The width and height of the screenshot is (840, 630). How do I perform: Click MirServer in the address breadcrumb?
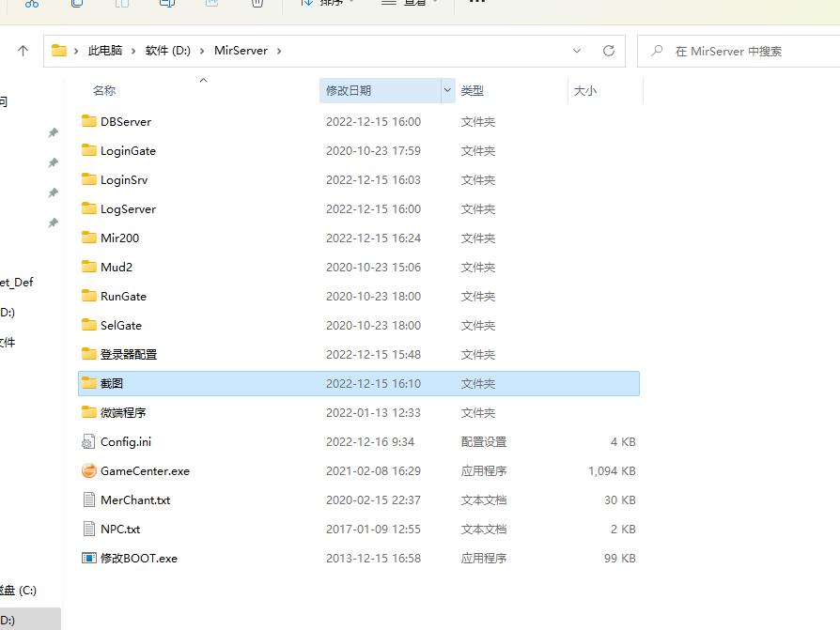tap(241, 51)
